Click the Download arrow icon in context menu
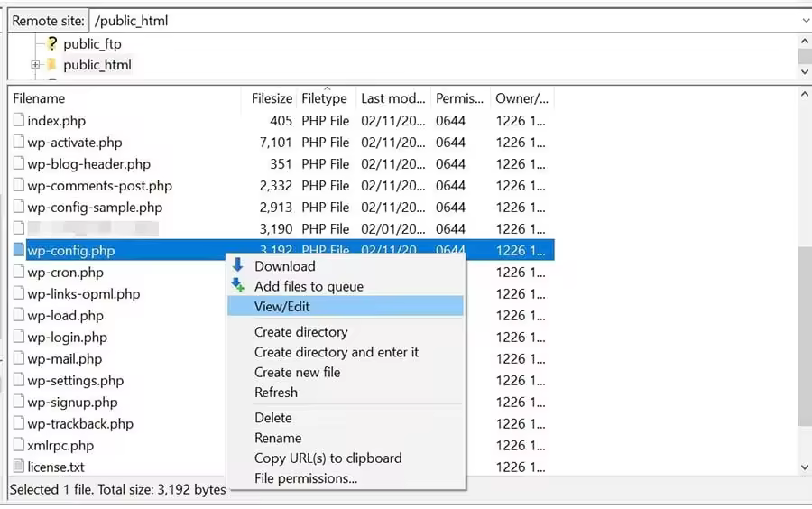Screen dimensions: 812x509 coord(237,265)
